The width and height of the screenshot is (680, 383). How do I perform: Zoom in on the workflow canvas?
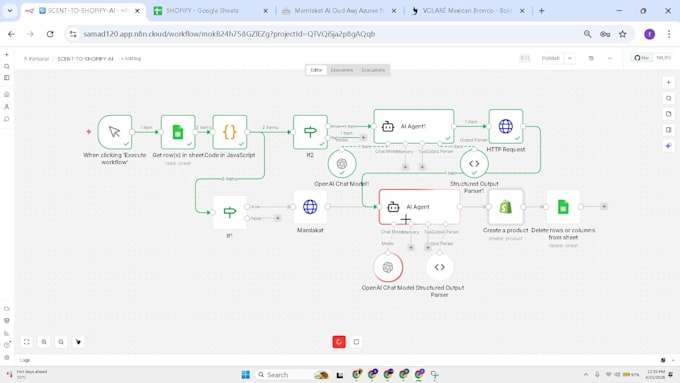[44, 342]
